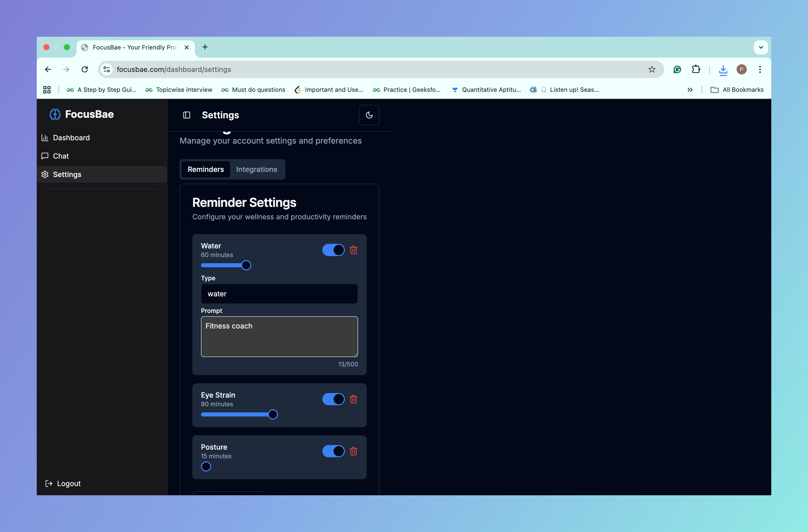
Task: Click the Logout button
Action: (63, 483)
